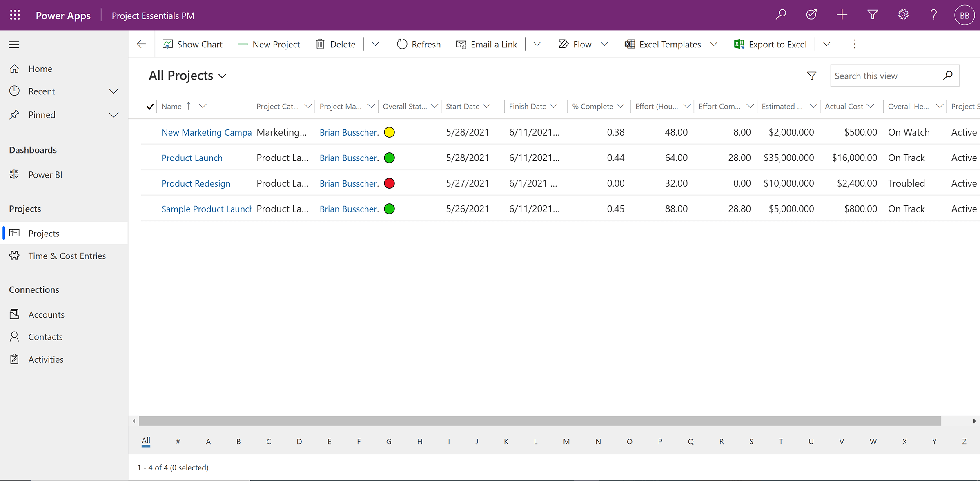Click the Show Chart button
The width and height of the screenshot is (980, 481).
click(192, 44)
